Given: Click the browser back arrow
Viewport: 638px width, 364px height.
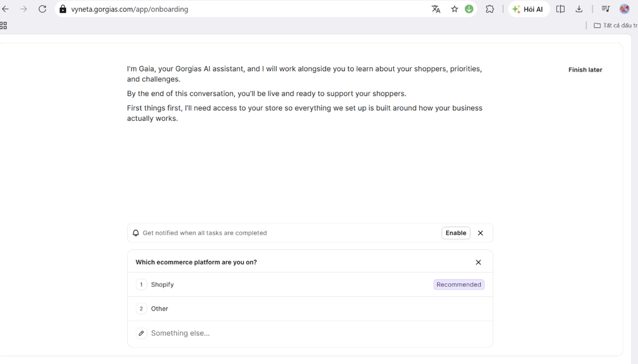Looking at the screenshot, I should [5, 9].
